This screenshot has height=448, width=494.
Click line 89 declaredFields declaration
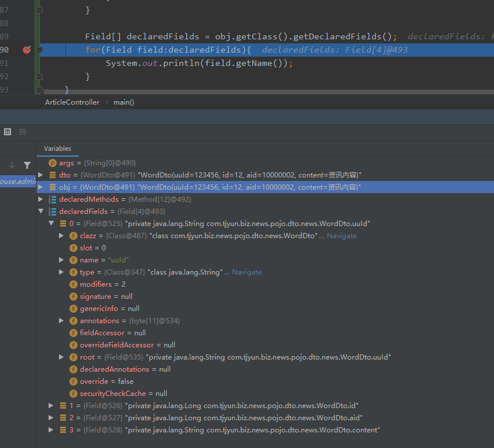[x=241, y=36]
